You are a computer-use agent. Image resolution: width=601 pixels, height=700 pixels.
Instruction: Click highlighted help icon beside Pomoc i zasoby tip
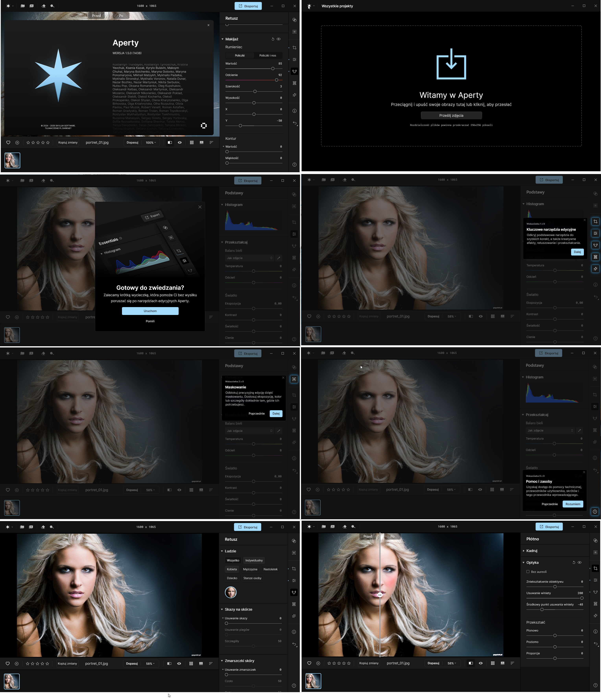point(595,511)
